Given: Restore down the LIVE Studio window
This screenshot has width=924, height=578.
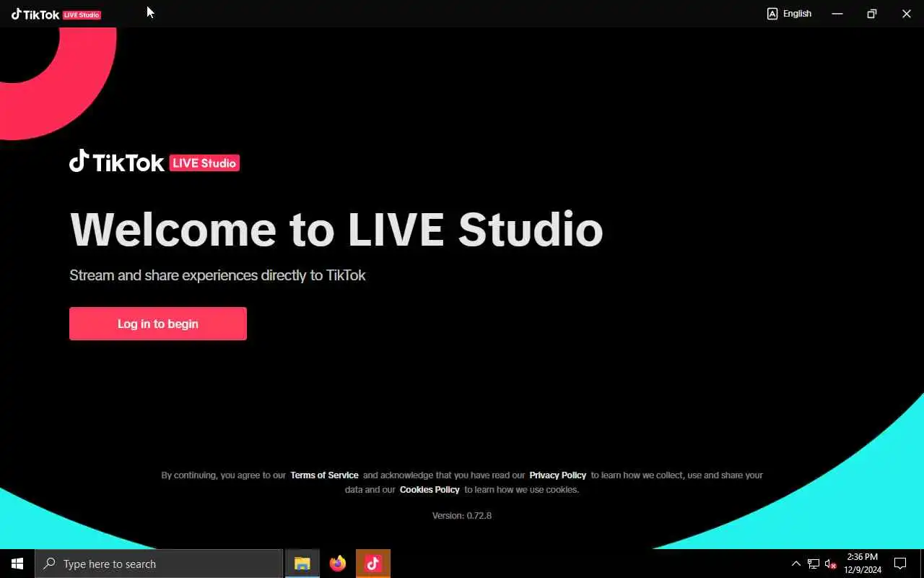Looking at the screenshot, I should [x=872, y=14].
